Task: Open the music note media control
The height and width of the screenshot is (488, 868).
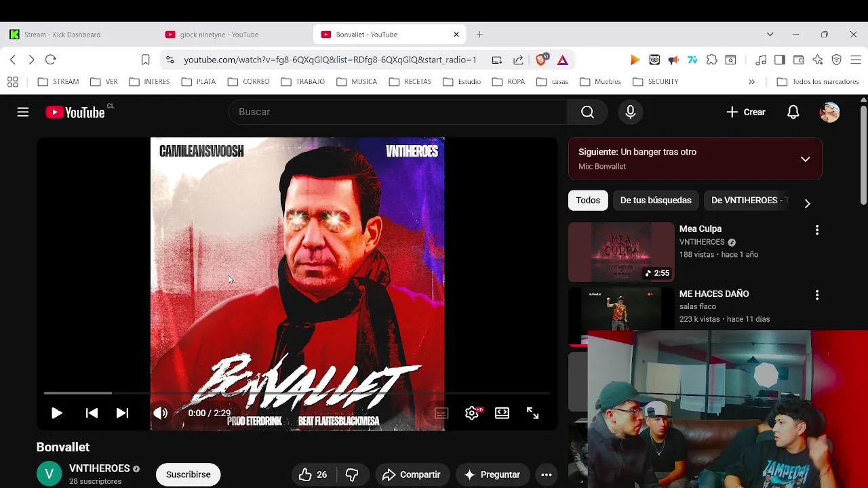Action: [761, 60]
